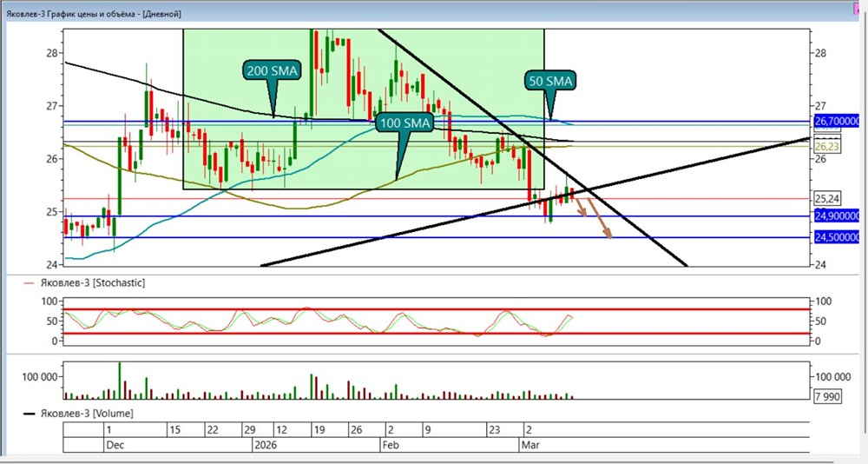This screenshot has height=464, width=868.
Task: Click the date label '22' on the time axis
Action: pos(212,429)
